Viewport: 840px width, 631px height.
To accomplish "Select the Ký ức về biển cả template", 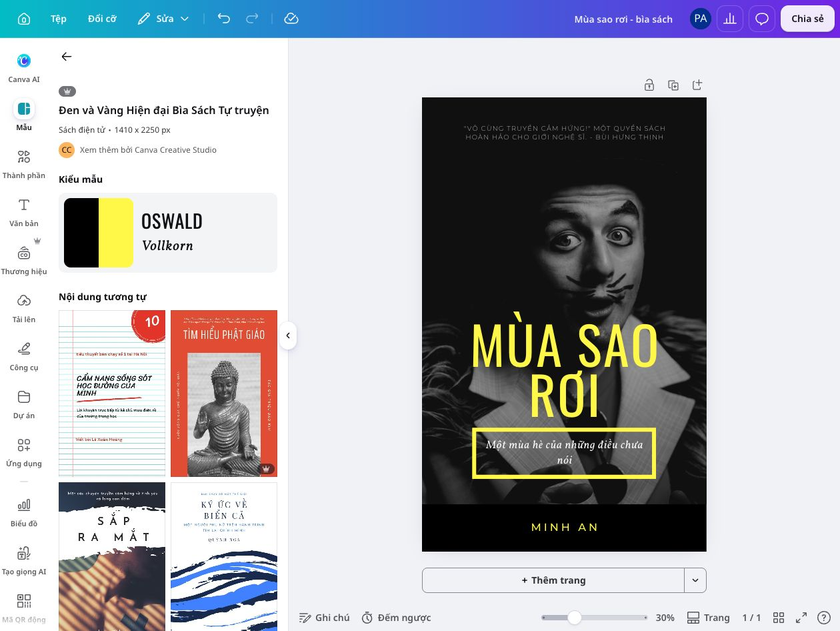I will click(224, 556).
